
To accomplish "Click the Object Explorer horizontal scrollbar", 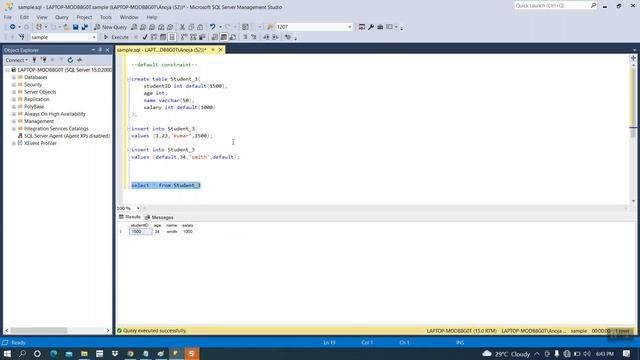I will click(58, 330).
